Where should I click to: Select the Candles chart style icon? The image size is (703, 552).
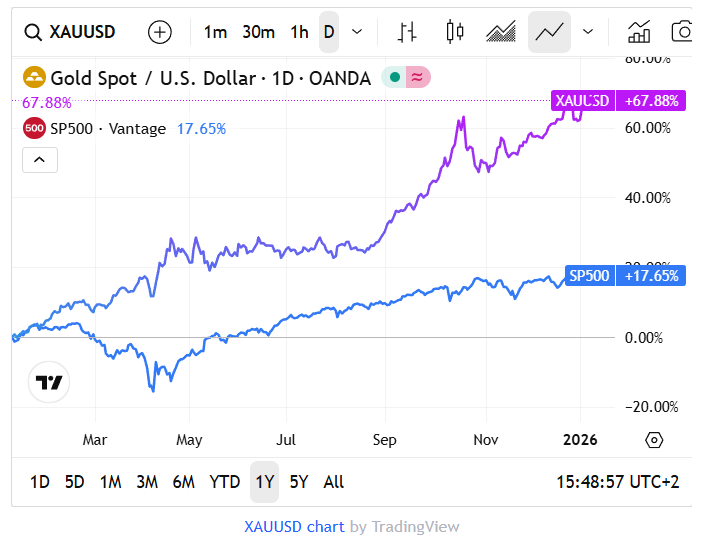coord(455,32)
